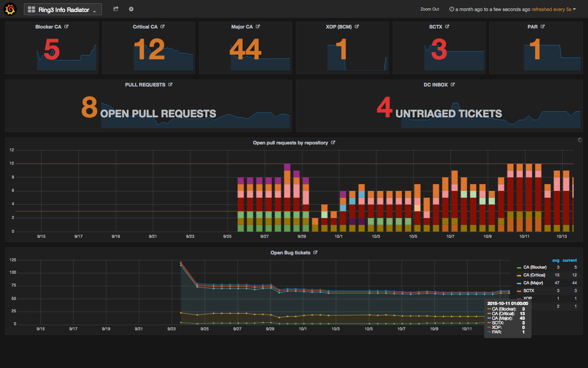Image resolution: width=588 pixels, height=368 pixels.
Task: Sort legend by avg column
Action: coord(555,260)
